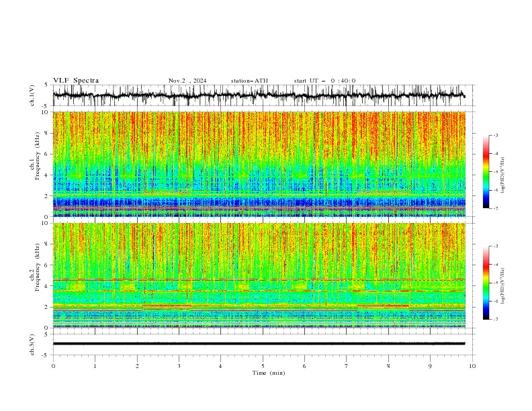Click the "7" tick on the time axis
This screenshot has width=532, height=411.
click(x=347, y=366)
